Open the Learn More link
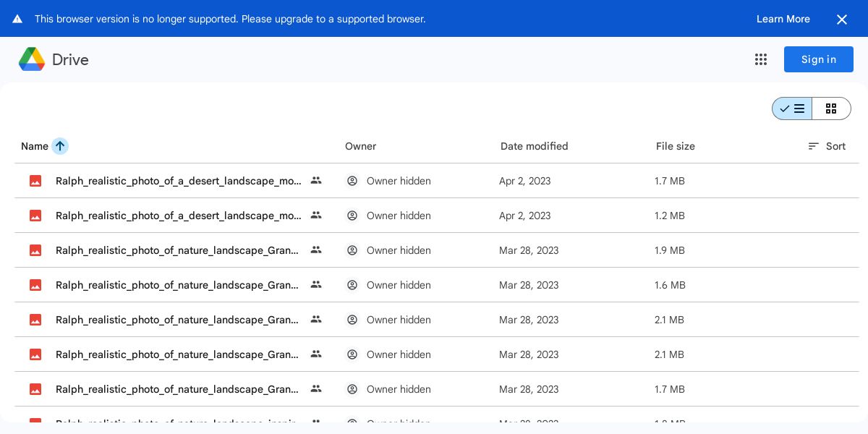This screenshot has height=434, width=868. click(x=783, y=19)
